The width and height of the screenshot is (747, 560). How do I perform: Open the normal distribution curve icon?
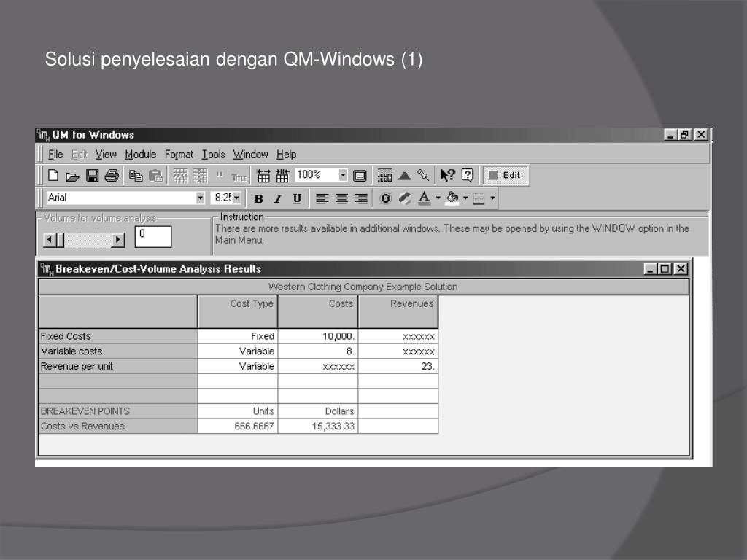coord(404,176)
